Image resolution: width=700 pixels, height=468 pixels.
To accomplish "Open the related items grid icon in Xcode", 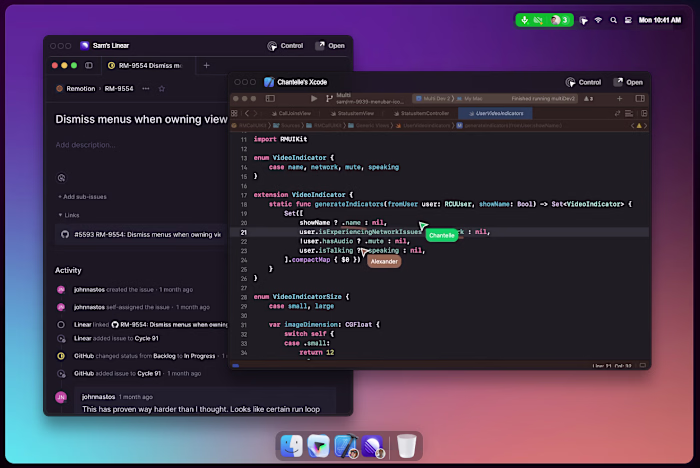I will (234, 113).
